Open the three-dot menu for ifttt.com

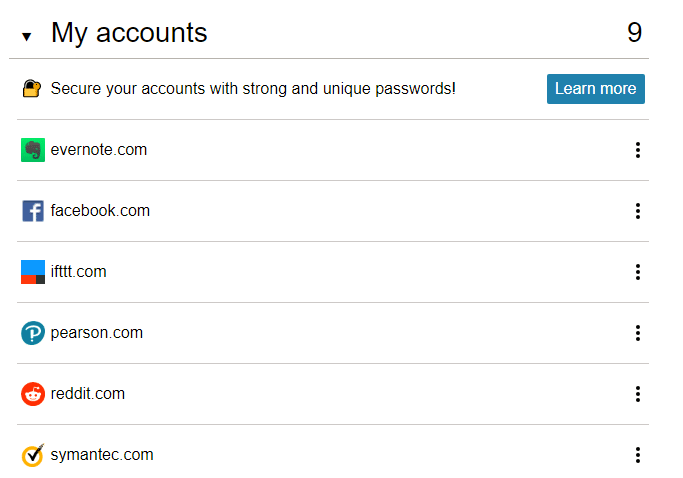(638, 272)
